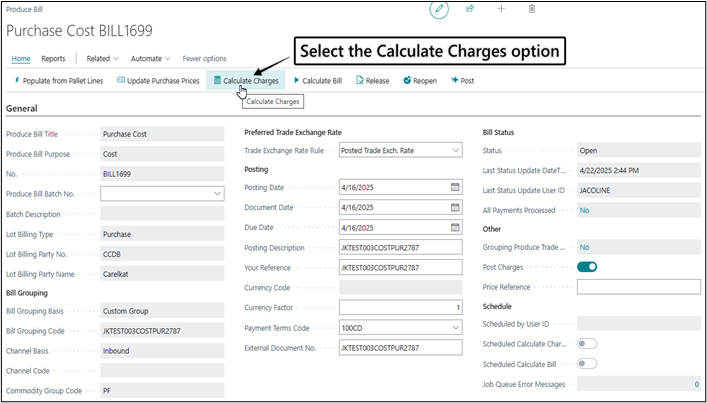Click the Posting Date field
Viewport: 707px width, 403px height.
coord(400,187)
